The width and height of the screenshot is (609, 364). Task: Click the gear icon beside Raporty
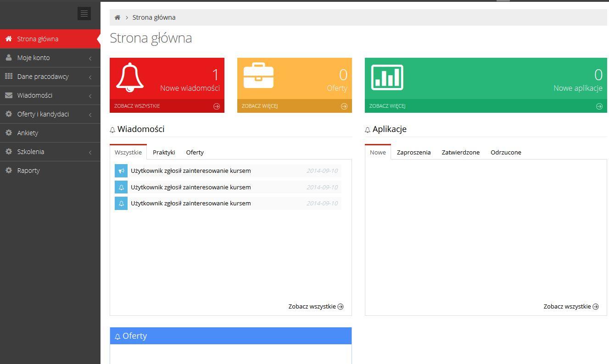pyautogui.click(x=8, y=171)
